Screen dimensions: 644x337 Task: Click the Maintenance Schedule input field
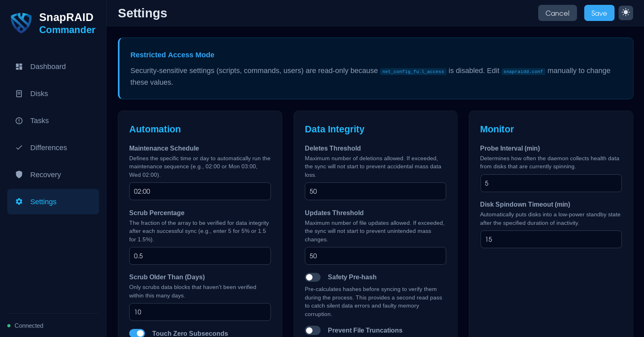click(x=200, y=191)
